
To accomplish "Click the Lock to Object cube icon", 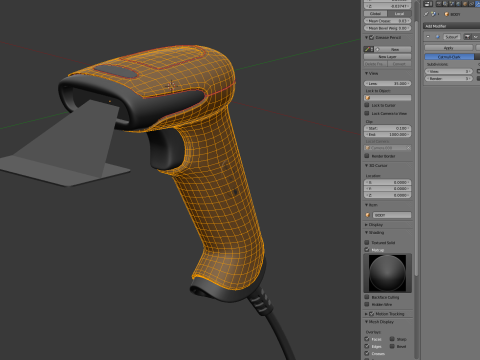I will pyautogui.click(x=368, y=98).
